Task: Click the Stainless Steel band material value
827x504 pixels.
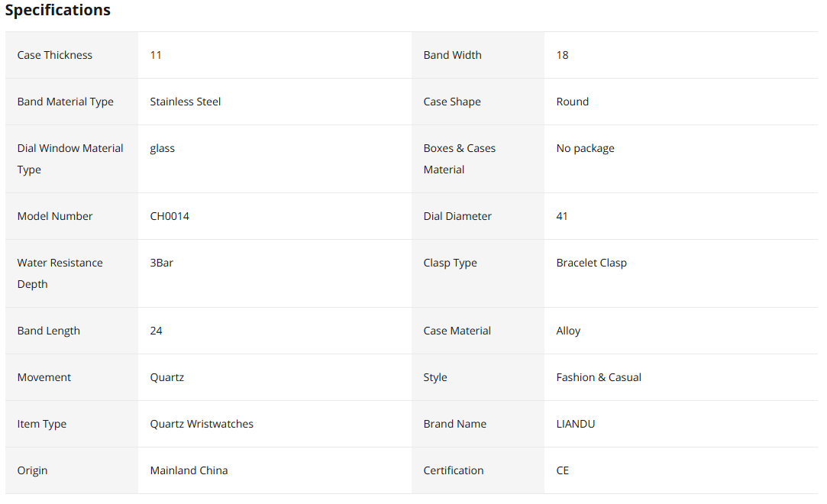Action: 185,102
